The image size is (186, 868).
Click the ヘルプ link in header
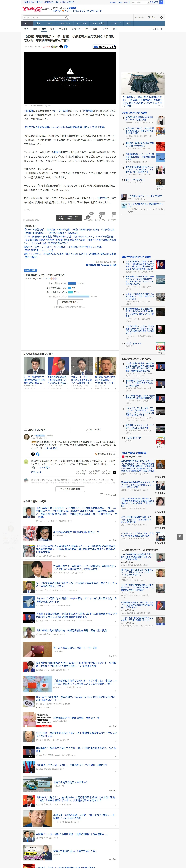[127, 2]
